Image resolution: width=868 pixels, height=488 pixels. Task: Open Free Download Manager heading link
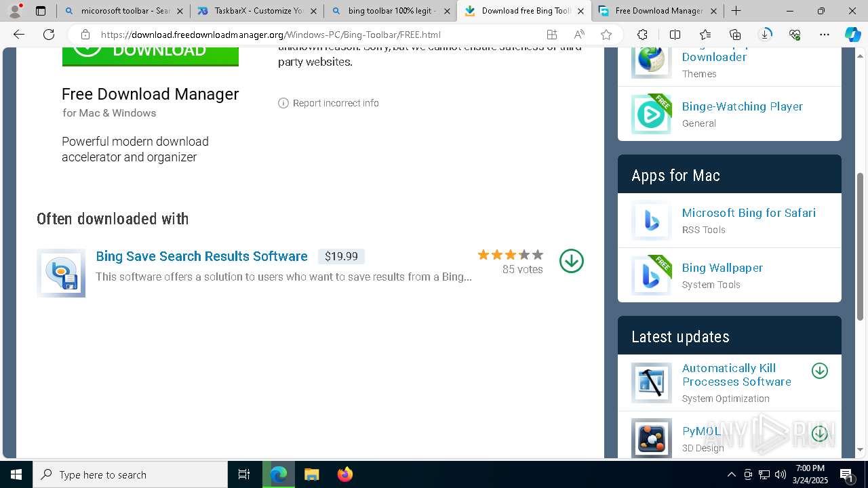(x=151, y=94)
